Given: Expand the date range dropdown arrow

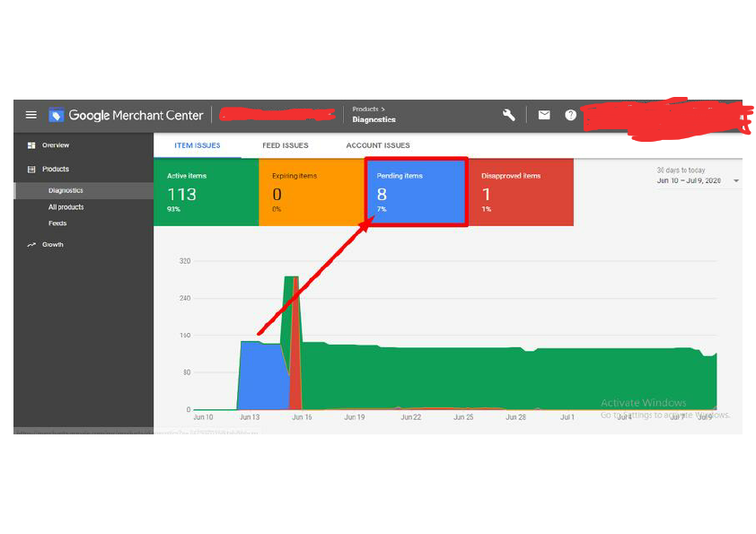Looking at the screenshot, I should 736,180.
